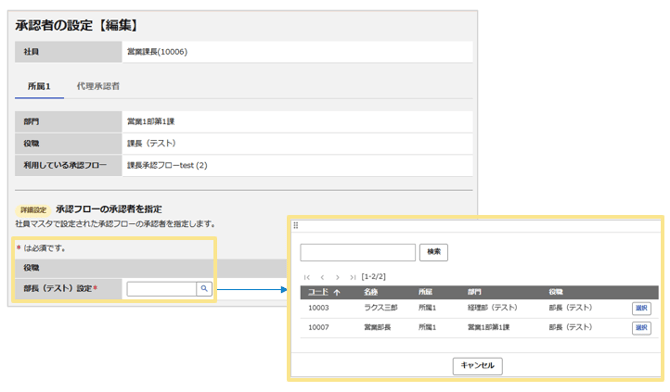Switch to the 所属1 tab
This screenshot has width=670, height=392.
[39, 86]
